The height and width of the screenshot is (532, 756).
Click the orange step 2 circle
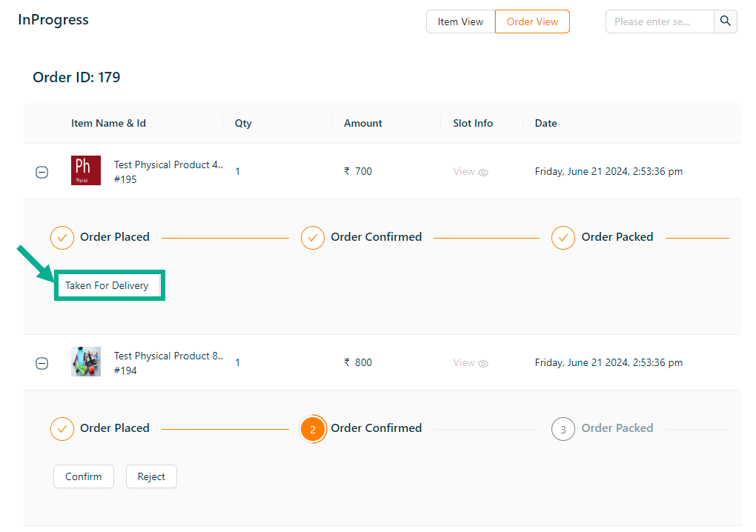coord(313,429)
